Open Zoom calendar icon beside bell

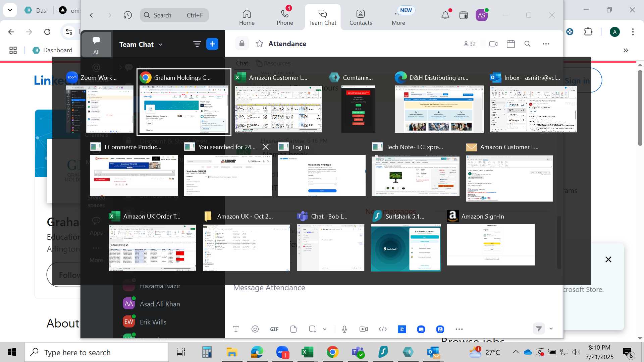[x=464, y=15]
